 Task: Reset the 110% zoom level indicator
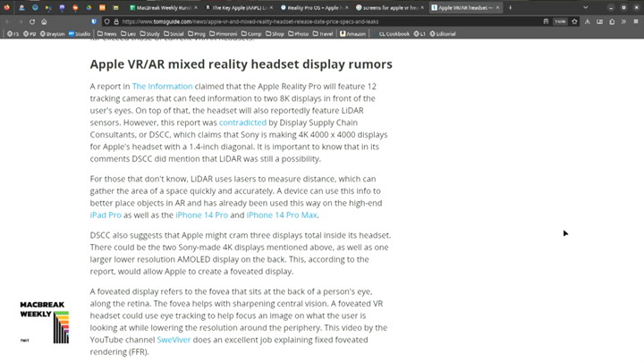[x=559, y=21]
